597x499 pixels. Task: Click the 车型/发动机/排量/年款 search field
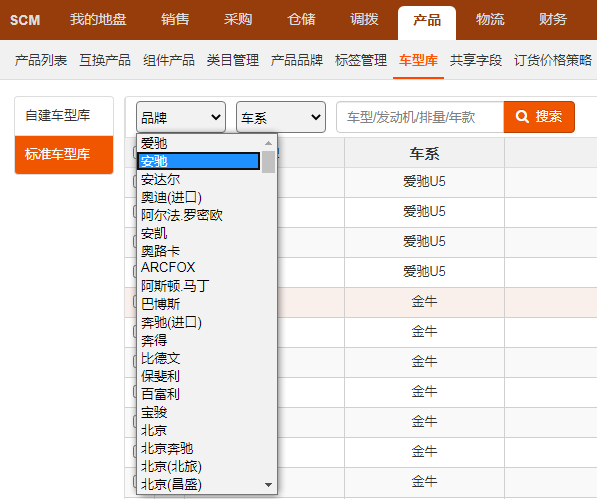(x=420, y=117)
